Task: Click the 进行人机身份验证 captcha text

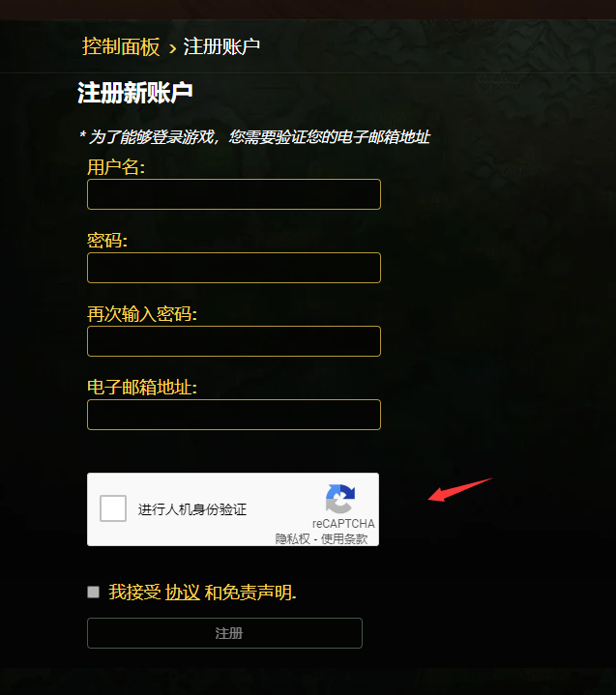Action: click(192, 509)
